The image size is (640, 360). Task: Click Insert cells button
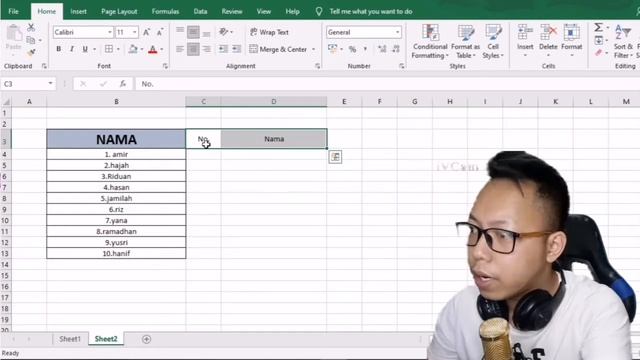525,40
